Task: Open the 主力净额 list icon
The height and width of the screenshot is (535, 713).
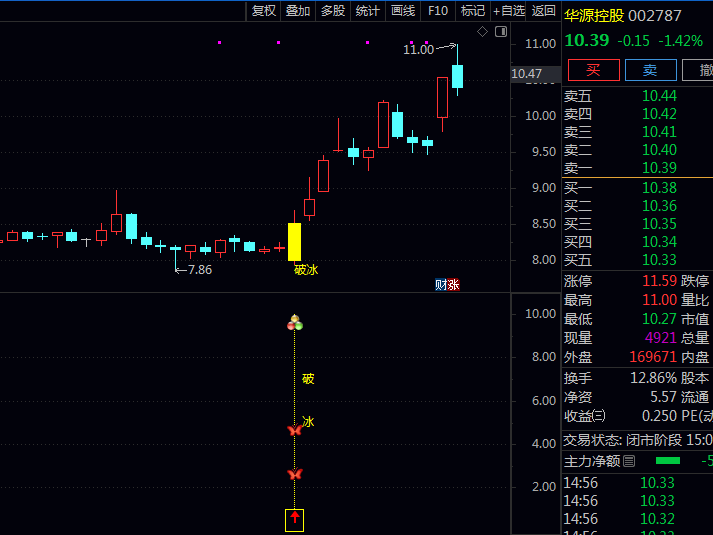Action: click(629, 461)
